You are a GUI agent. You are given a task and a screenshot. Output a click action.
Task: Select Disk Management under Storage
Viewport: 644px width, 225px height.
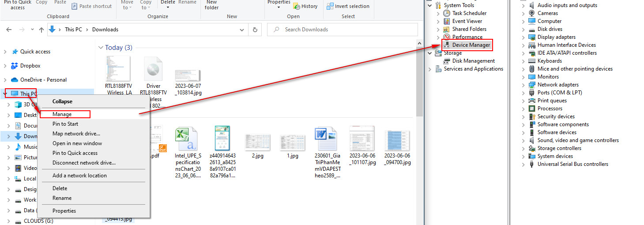click(473, 61)
